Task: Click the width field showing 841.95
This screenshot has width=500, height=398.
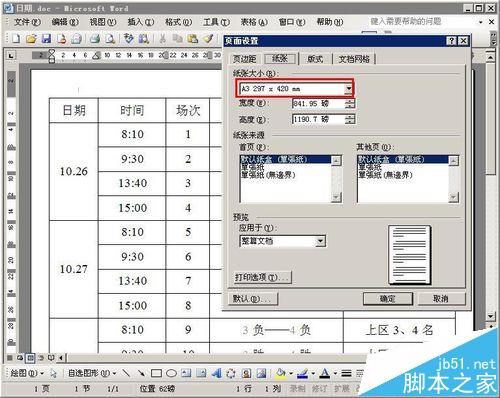Action: point(319,104)
